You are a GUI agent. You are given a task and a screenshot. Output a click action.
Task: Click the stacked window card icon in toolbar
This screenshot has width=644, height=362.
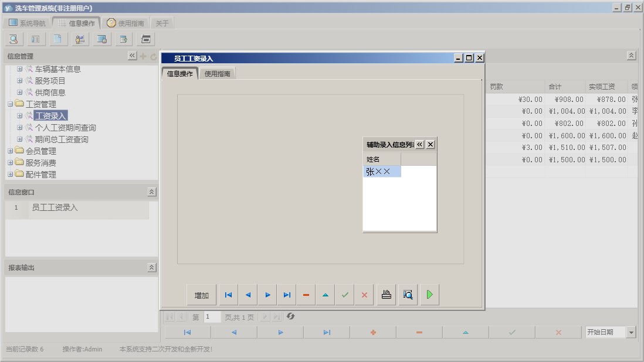coord(146,39)
